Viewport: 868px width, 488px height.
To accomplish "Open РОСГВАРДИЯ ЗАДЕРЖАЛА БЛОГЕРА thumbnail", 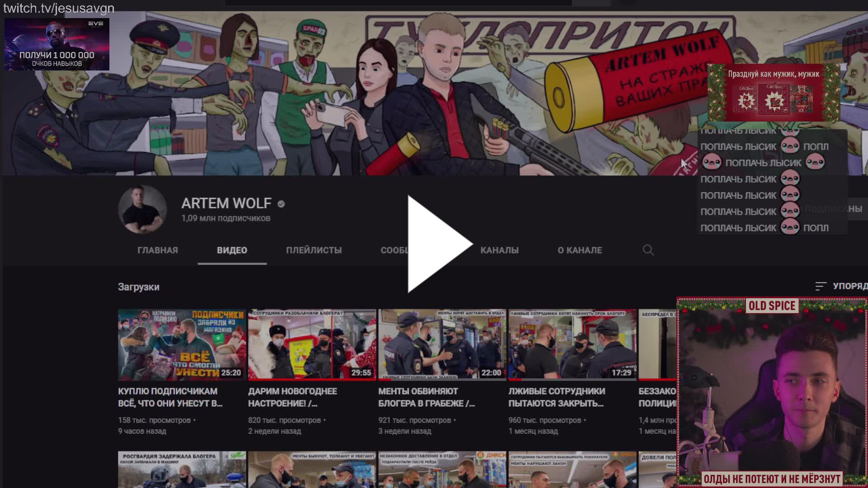I will (182, 469).
